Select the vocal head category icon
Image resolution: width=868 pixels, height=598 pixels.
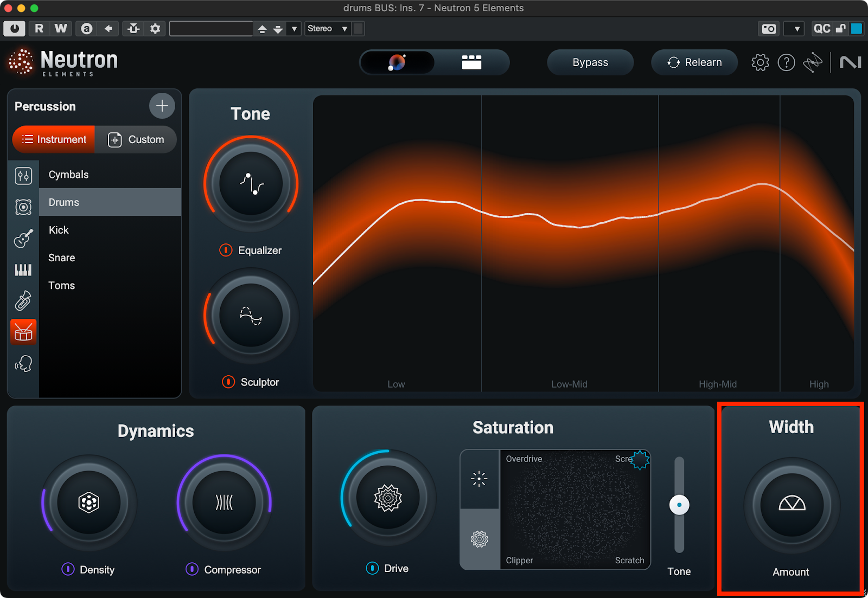(x=23, y=363)
